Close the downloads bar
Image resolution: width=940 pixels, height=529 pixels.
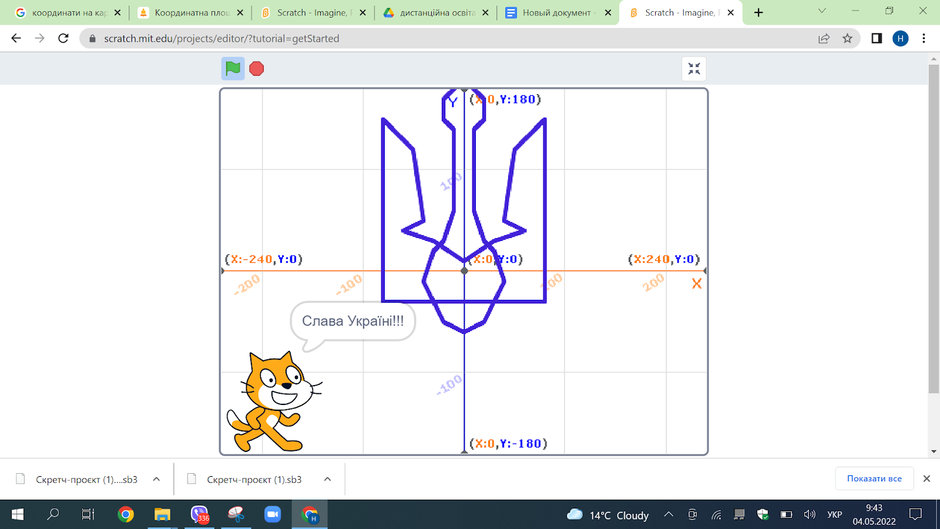point(926,479)
